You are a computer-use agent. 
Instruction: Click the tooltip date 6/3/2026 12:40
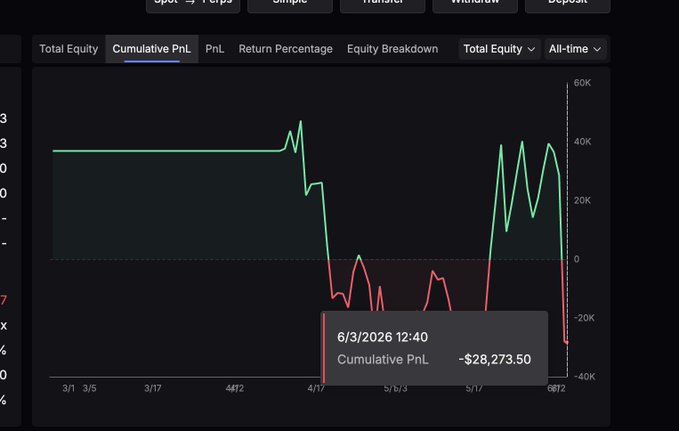[x=382, y=337]
